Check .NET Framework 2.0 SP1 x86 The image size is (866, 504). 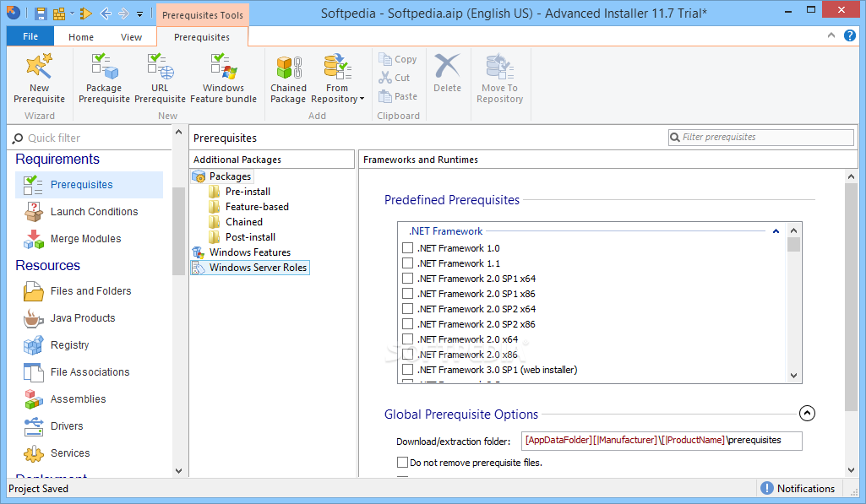tap(407, 293)
